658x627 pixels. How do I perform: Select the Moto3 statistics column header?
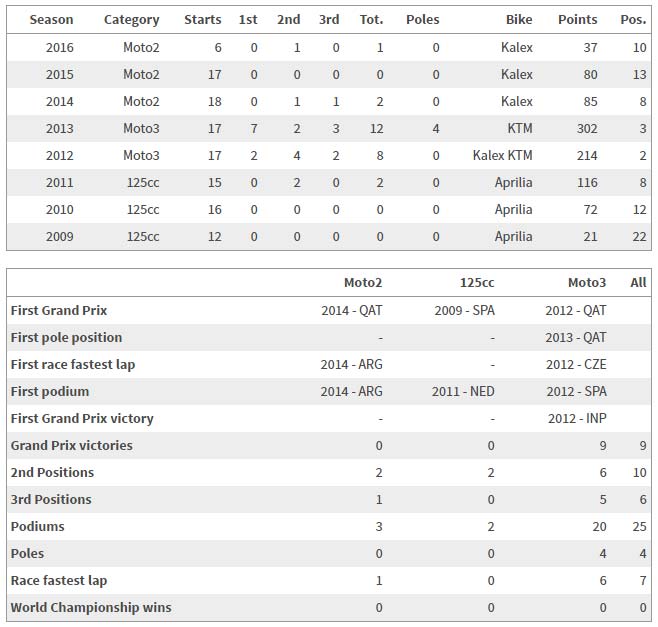point(587,282)
